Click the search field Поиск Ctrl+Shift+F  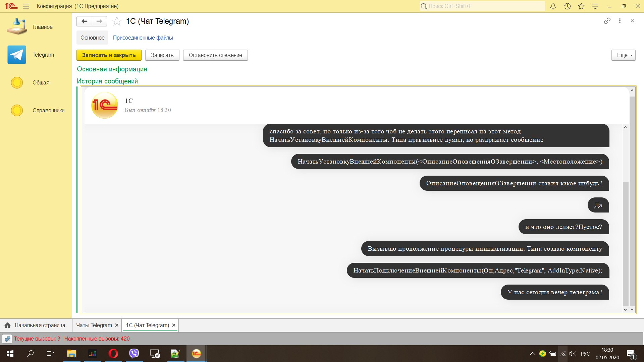pos(482,6)
